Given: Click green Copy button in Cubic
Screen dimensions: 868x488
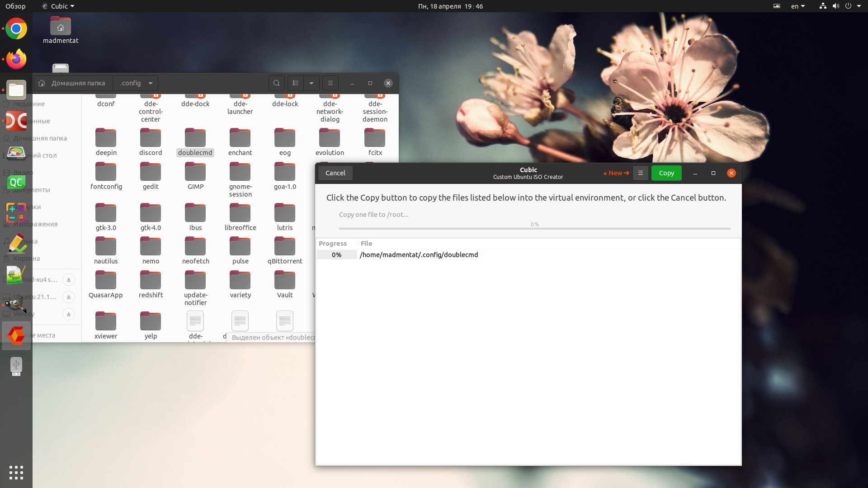Looking at the screenshot, I should (x=666, y=173).
